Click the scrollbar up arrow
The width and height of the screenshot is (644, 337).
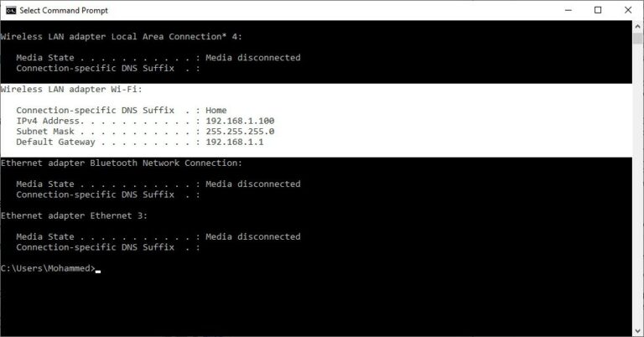(638, 27)
